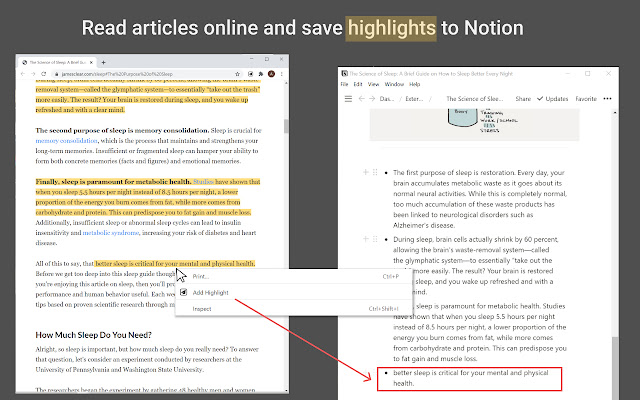Image resolution: width=640 pixels, height=400 pixels.
Task: Choose Inspect in context menu
Action: 294,309
